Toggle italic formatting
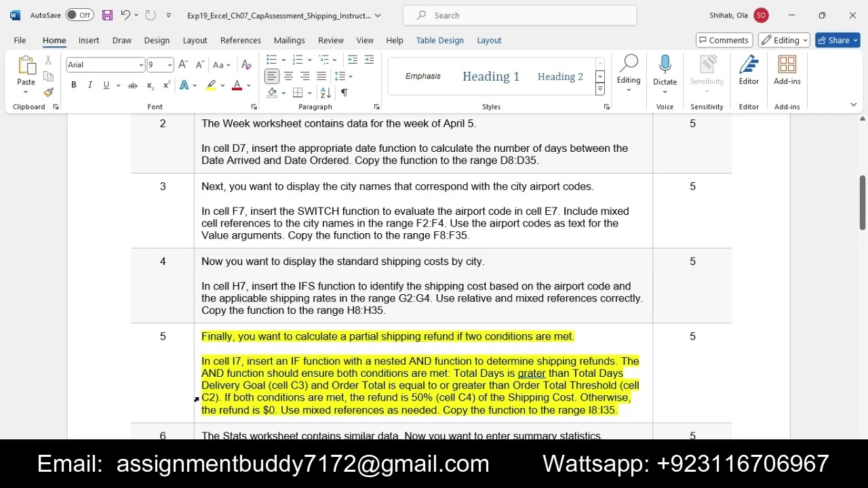The image size is (868, 488). (90, 85)
